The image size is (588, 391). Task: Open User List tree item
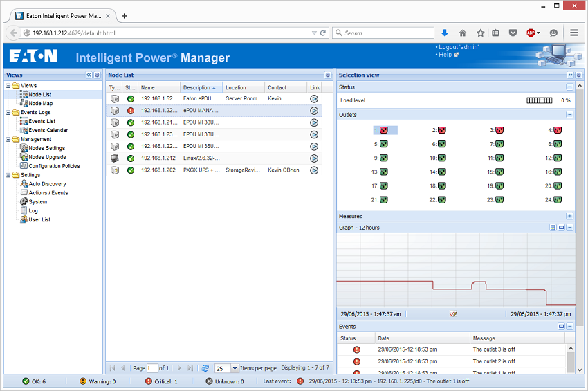click(39, 220)
